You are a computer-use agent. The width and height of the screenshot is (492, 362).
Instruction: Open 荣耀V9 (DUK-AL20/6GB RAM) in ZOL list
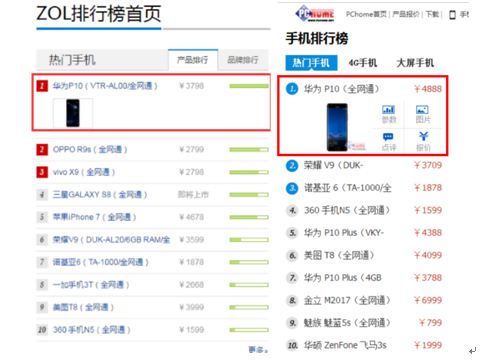click(x=111, y=240)
